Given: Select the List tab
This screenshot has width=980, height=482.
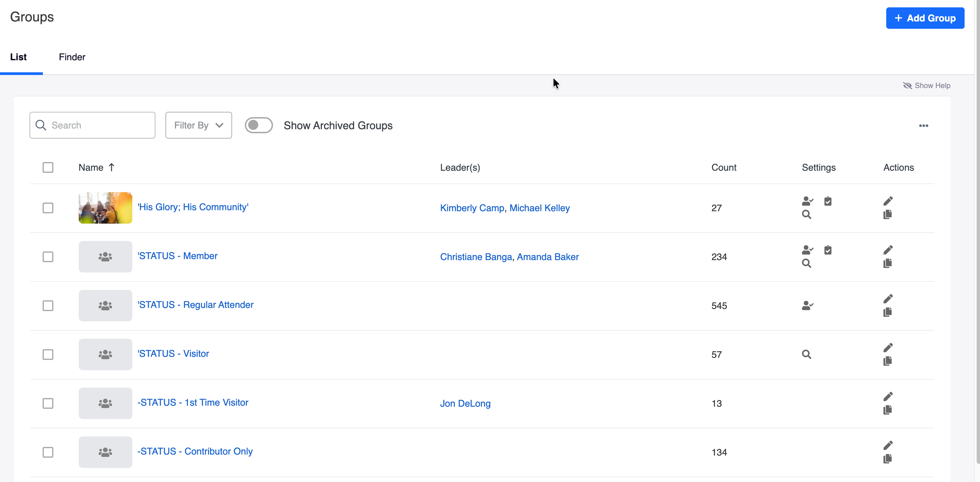Looking at the screenshot, I should [x=18, y=57].
